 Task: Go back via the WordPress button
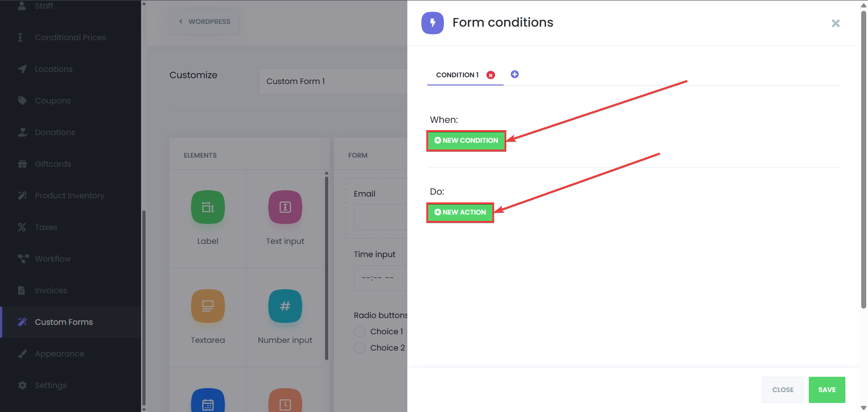click(x=204, y=22)
